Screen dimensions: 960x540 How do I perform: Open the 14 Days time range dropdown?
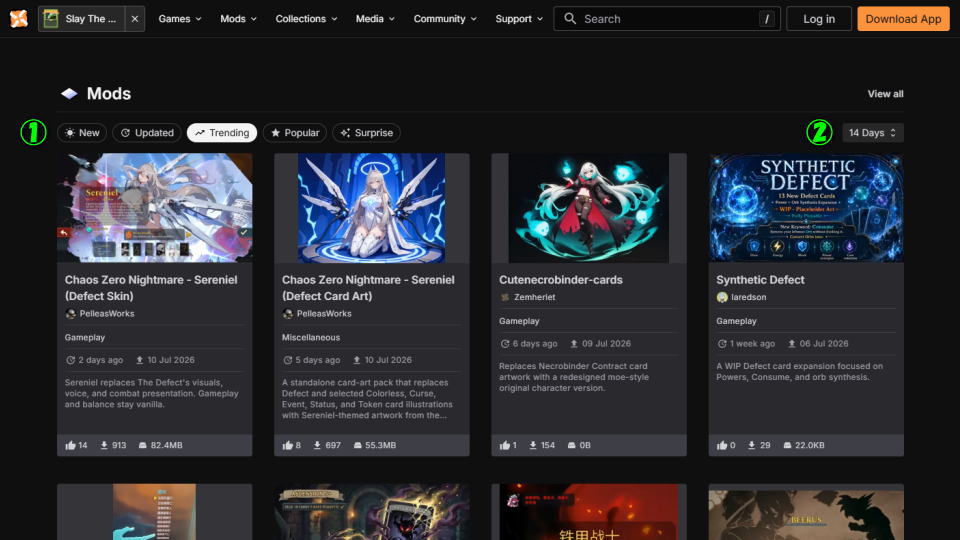(x=872, y=133)
